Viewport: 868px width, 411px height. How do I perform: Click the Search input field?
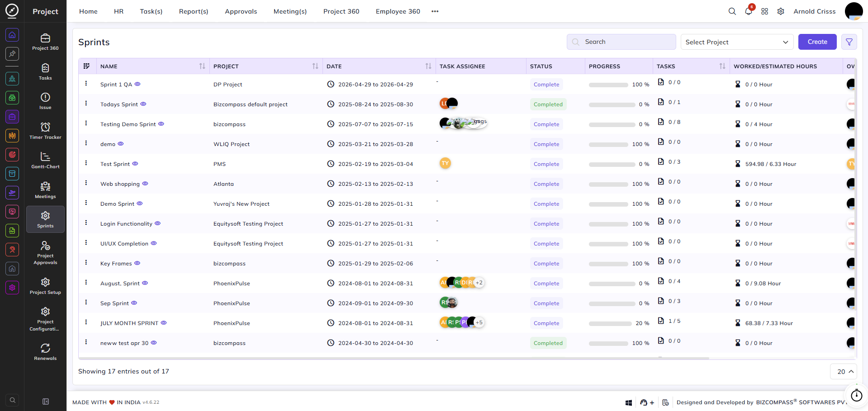pos(621,42)
